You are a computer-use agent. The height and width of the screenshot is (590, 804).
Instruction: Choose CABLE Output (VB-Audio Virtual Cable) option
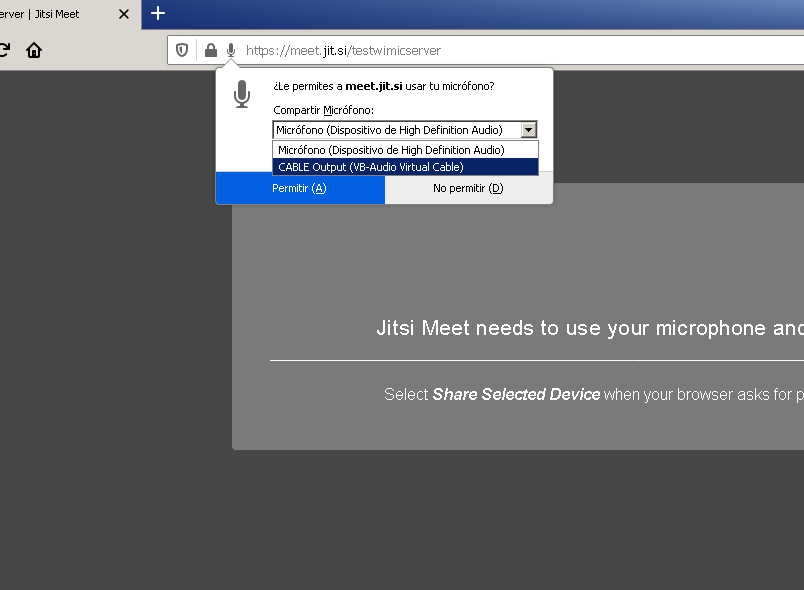[x=405, y=167]
